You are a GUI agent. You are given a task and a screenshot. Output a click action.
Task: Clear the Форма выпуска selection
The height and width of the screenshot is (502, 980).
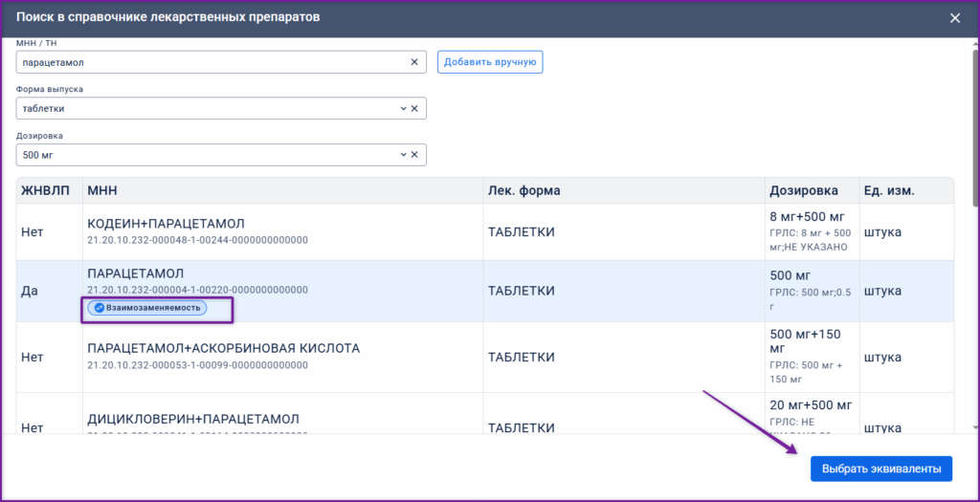pyautogui.click(x=413, y=109)
